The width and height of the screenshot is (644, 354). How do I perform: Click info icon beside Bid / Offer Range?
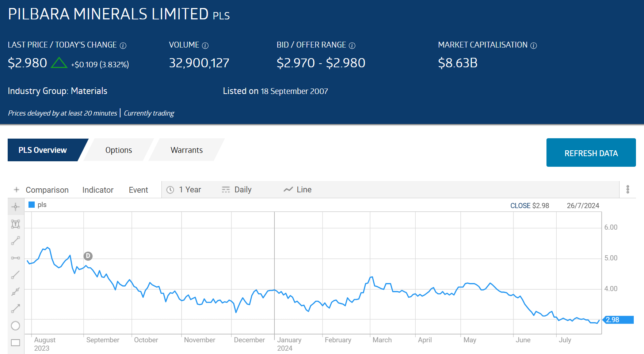[x=352, y=45]
